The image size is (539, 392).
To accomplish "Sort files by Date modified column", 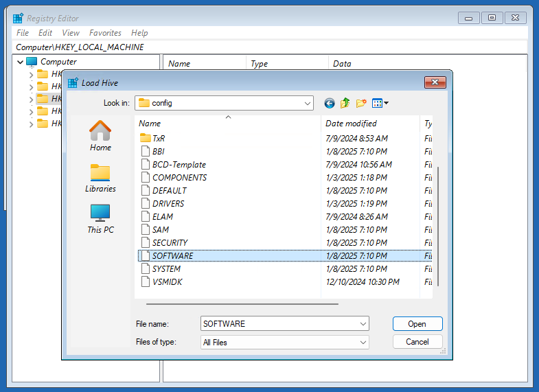I will 351,124.
